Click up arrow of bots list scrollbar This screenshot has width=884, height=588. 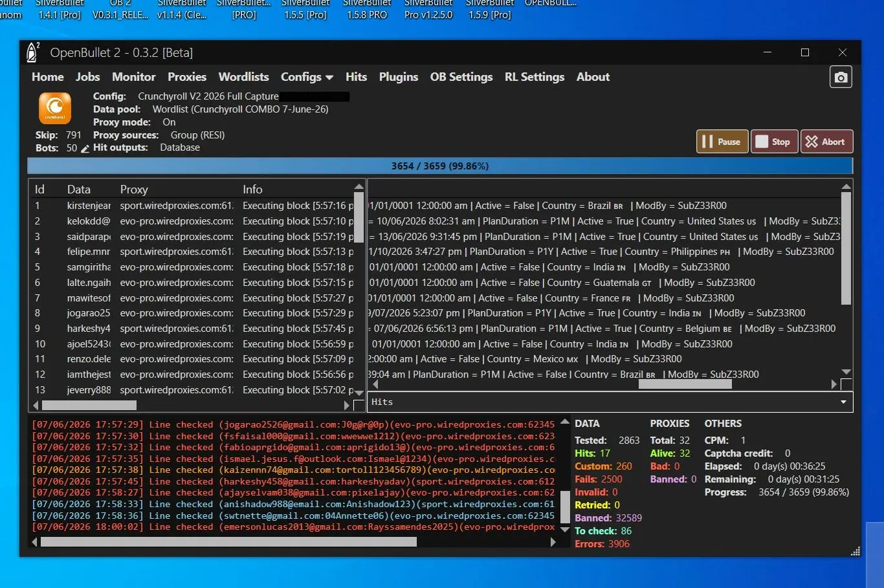(359, 187)
